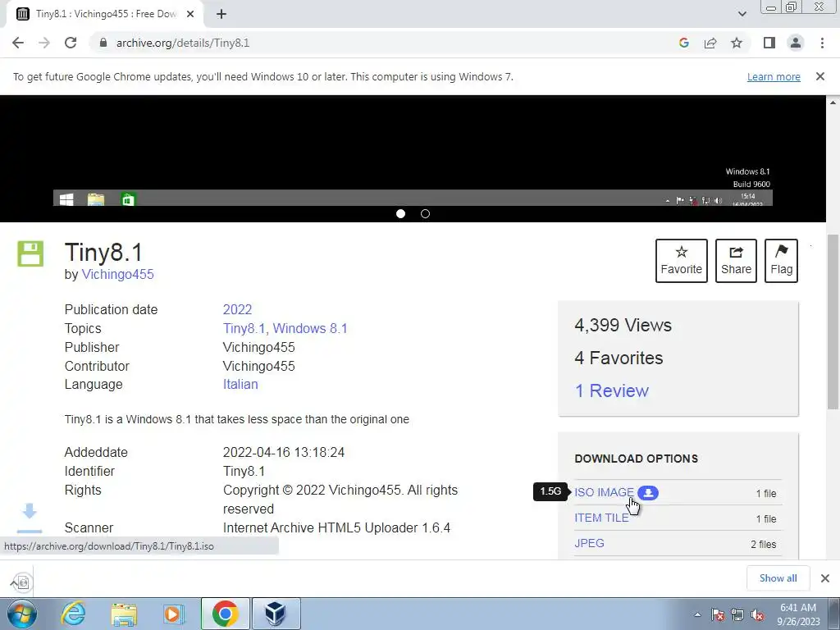Viewport: 840px width, 630px height.
Task: Open Chrome three-dot menu
Action: click(x=822, y=43)
